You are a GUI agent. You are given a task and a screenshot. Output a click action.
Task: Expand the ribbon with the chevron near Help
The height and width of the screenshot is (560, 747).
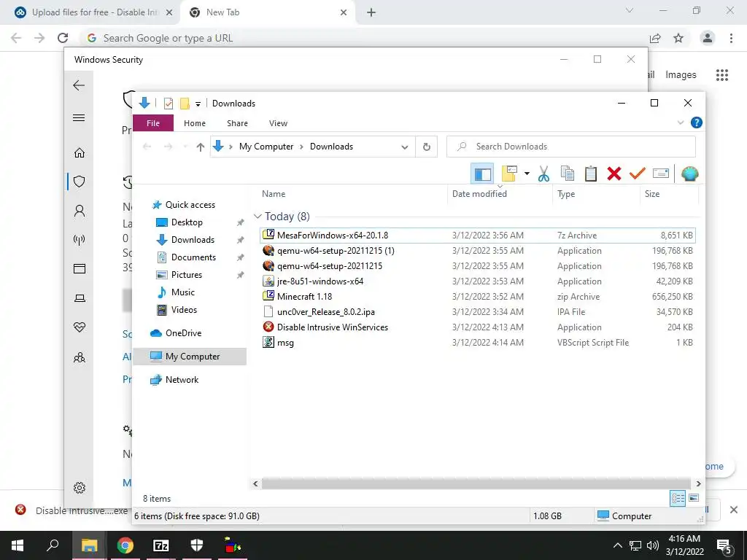click(x=680, y=122)
